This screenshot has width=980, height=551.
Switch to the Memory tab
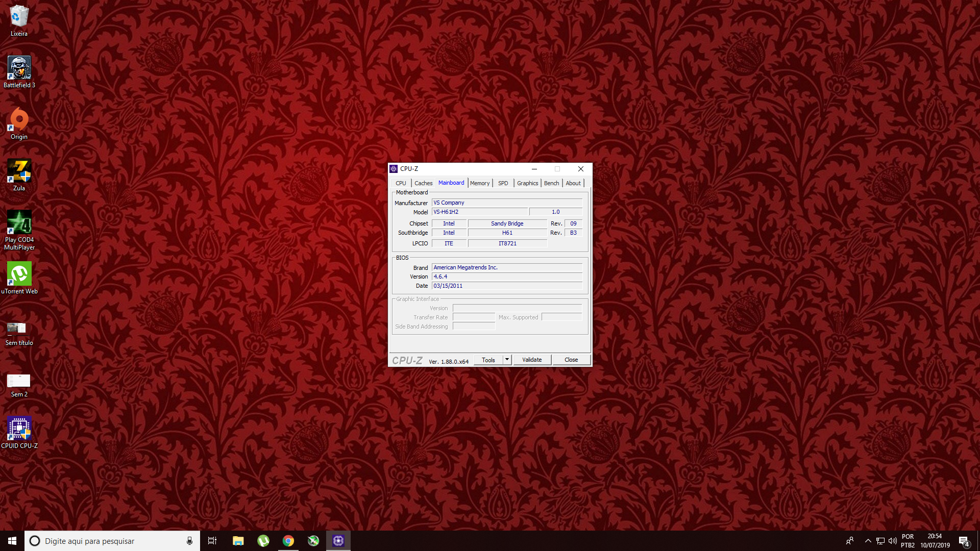click(x=480, y=183)
